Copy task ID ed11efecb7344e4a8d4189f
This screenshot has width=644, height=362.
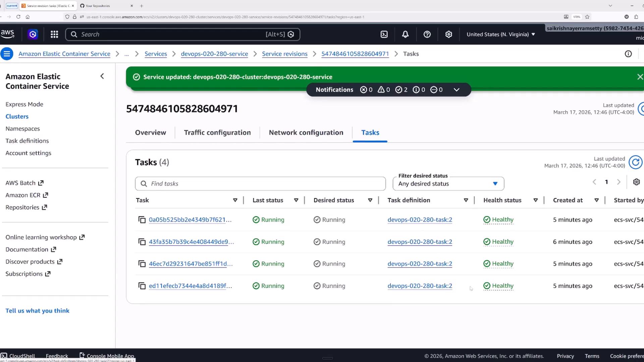142,286
